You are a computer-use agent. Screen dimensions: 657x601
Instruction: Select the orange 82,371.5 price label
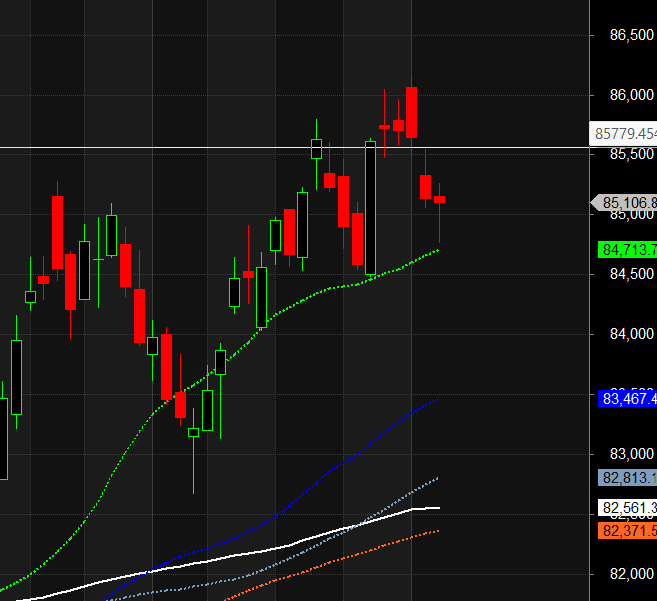coord(626,530)
